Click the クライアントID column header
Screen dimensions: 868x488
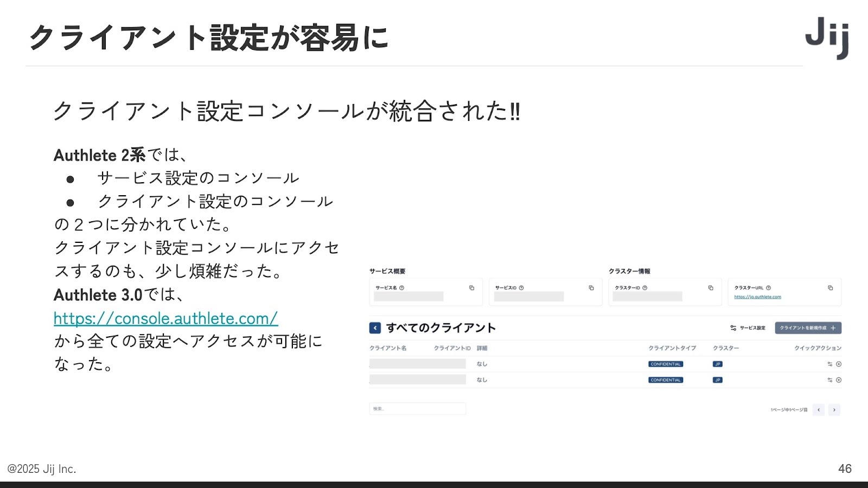pos(452,348)
